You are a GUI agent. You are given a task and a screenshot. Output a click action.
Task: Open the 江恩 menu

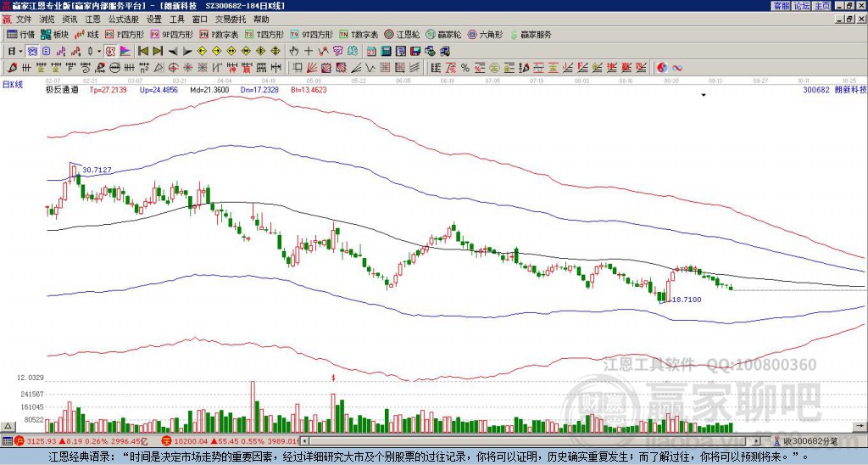tap(92, 20)
